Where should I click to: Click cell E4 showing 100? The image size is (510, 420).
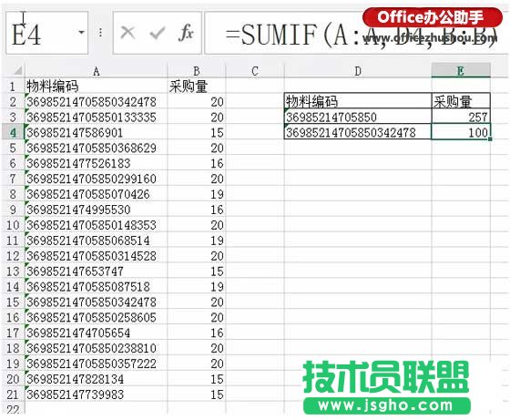(x=461, y=132)
